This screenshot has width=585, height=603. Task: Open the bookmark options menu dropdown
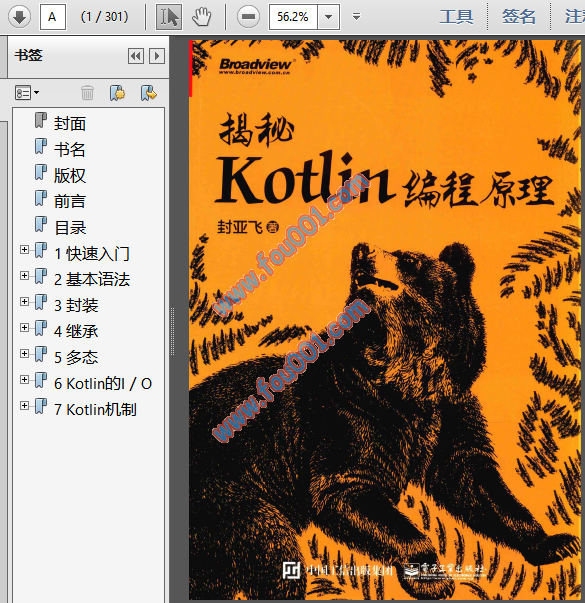(27, 93)
